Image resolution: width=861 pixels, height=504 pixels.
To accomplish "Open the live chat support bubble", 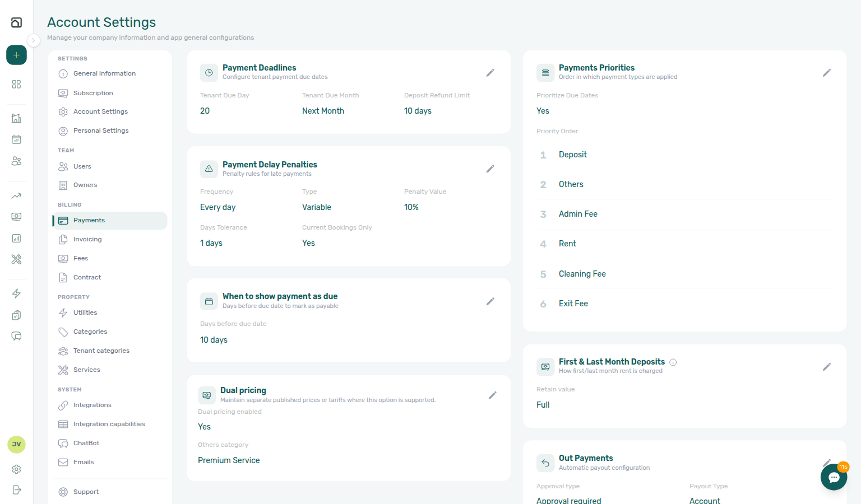I will click(834, 477).
